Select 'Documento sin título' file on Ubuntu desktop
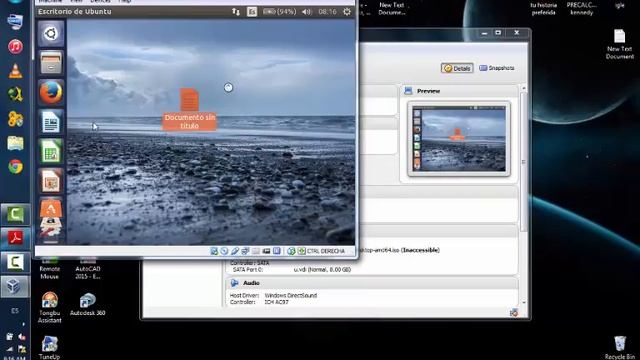640x360 pixels. (189, 109)
